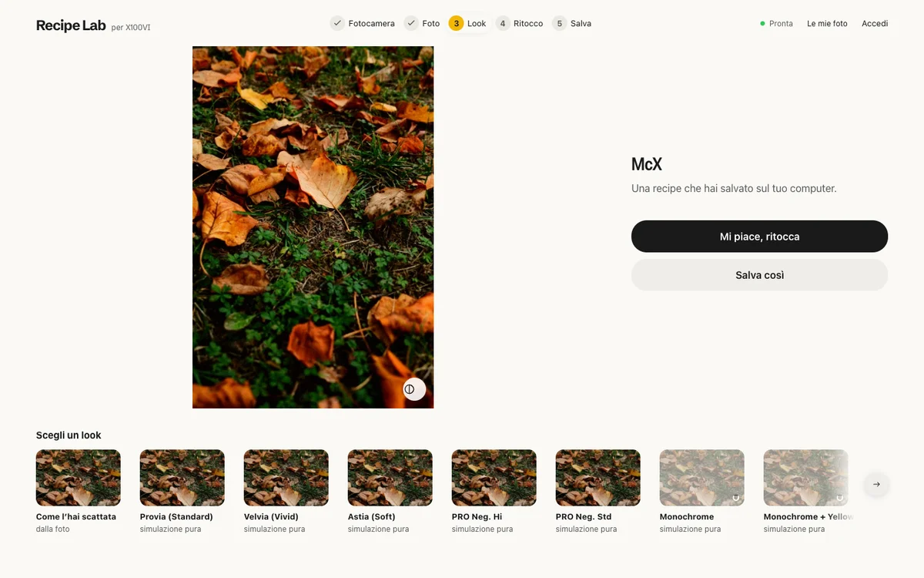Click the "Pronta" status indicator
924x578 pixels.
pos(776,24)
